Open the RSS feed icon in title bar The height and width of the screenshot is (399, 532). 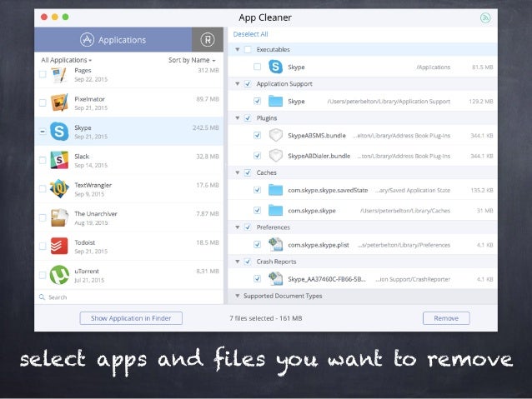485,17
